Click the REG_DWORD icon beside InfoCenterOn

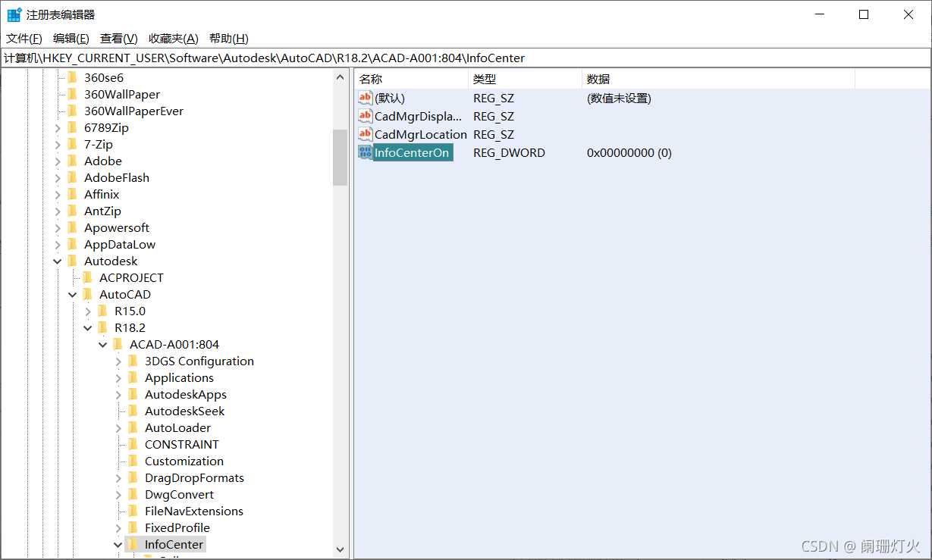(x=365, y=152)
